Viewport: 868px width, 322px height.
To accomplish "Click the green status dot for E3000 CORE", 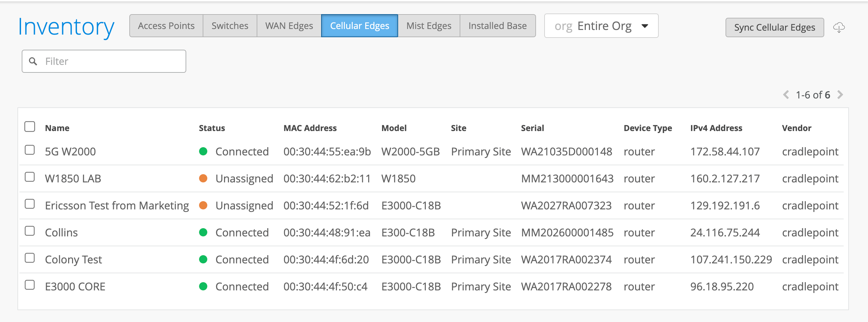I will pos(203,286).
